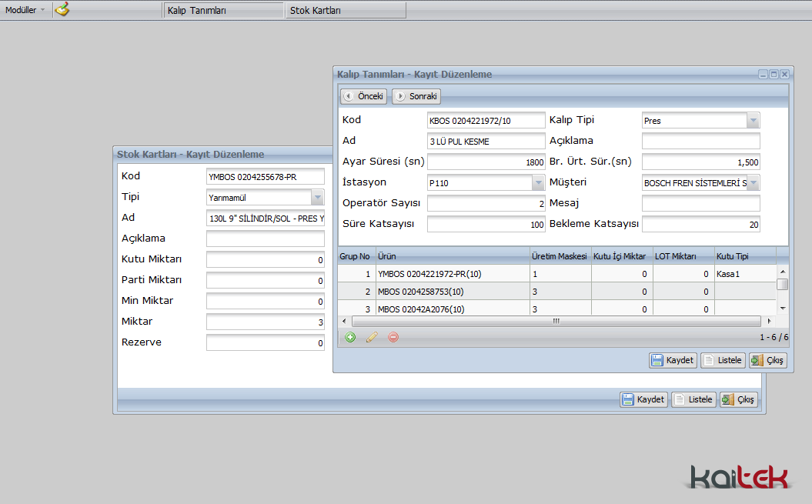Click Listele in the Kalıp Tanımları window

723,360
